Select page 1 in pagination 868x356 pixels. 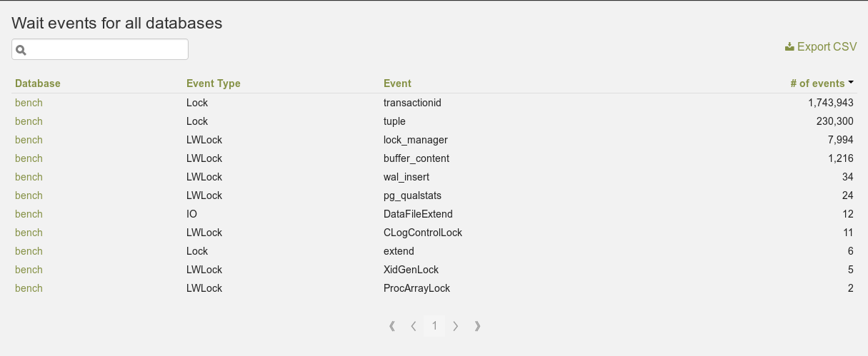434,326
